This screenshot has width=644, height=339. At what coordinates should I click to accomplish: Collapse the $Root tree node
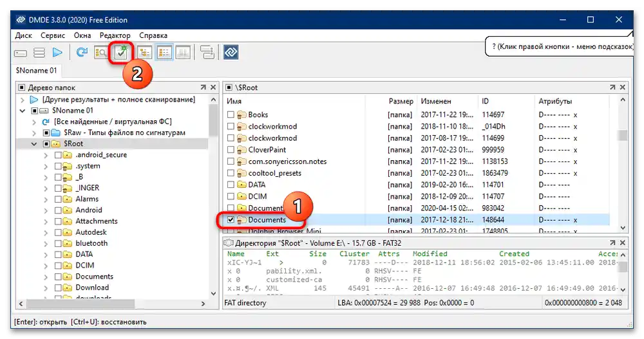click(x=34, y=144)
